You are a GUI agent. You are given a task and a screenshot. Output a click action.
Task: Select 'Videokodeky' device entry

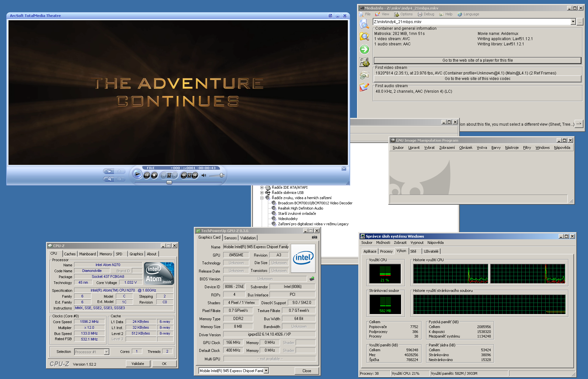287,219
